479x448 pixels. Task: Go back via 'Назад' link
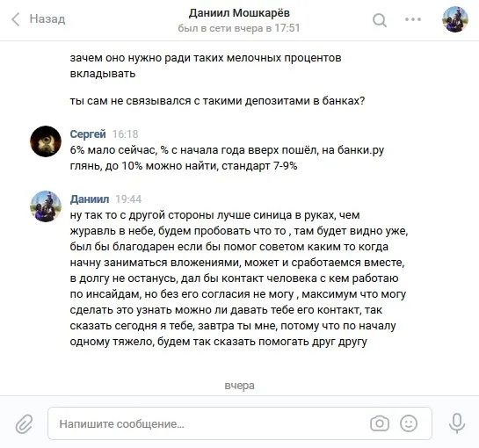pyautogui.click(x=47, y=19)
